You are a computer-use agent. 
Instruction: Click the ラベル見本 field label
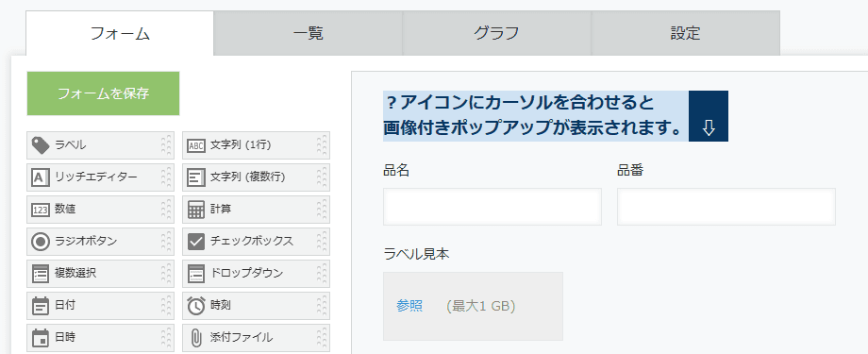(416, 254)
